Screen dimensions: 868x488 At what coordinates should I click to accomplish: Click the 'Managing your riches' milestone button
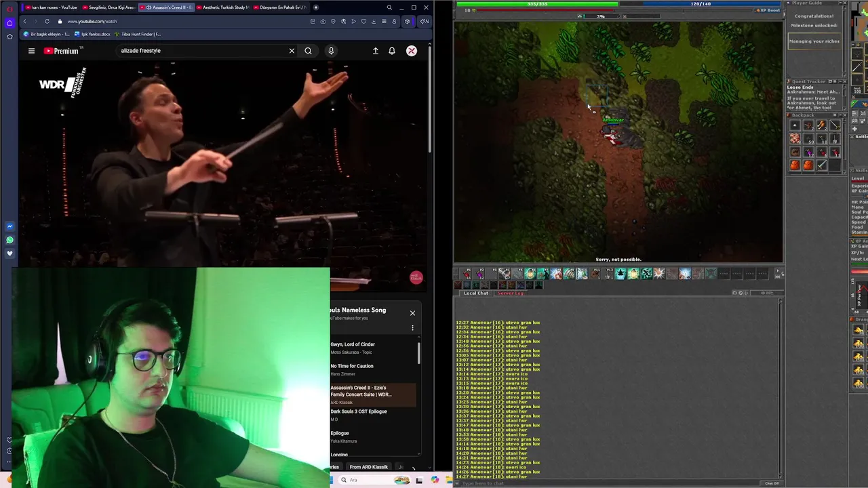click(x=814, y=41)
